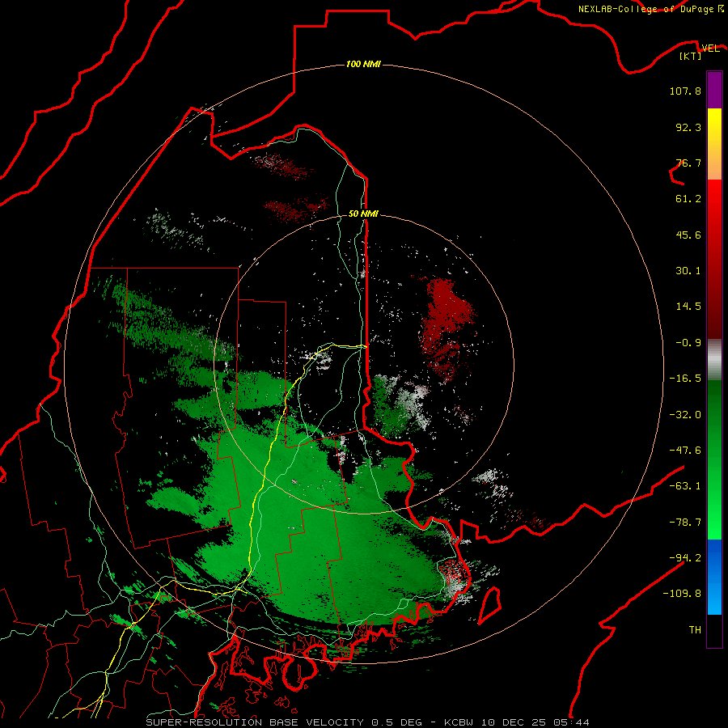Click the -47.6 value on velocity scale
The image size is (728, 728).
pos(685,451)
